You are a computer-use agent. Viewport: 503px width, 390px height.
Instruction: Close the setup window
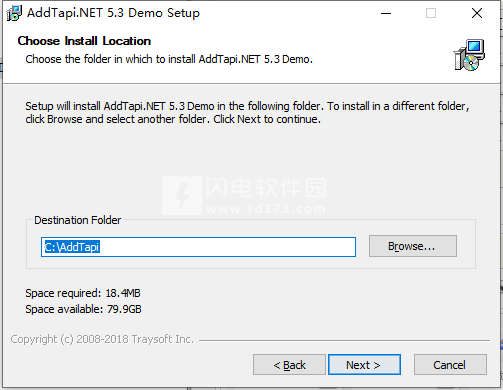(477, 13)
